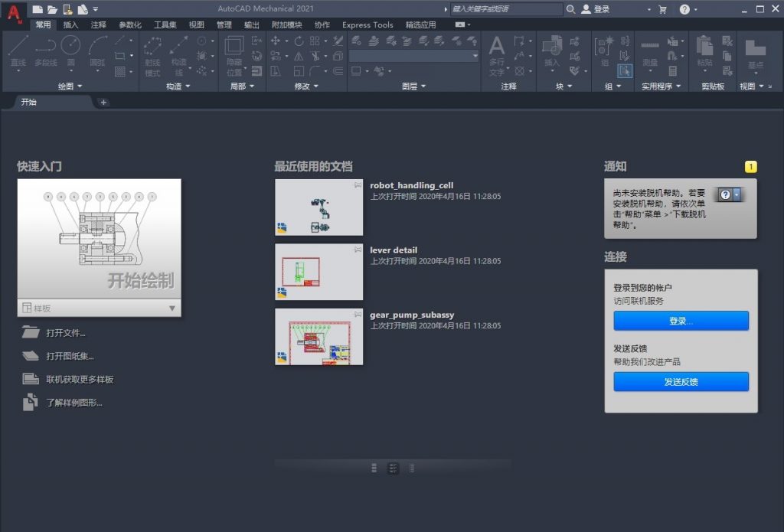Pin the robot_handling_cell recent document
The height and width of the screenshot is (532, 784).
click(x=358, y=185)
